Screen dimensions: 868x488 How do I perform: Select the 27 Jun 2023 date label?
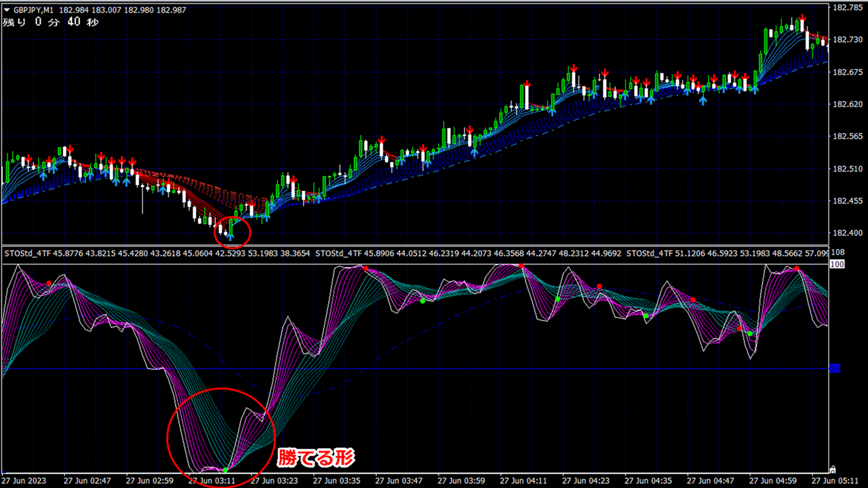25,480
